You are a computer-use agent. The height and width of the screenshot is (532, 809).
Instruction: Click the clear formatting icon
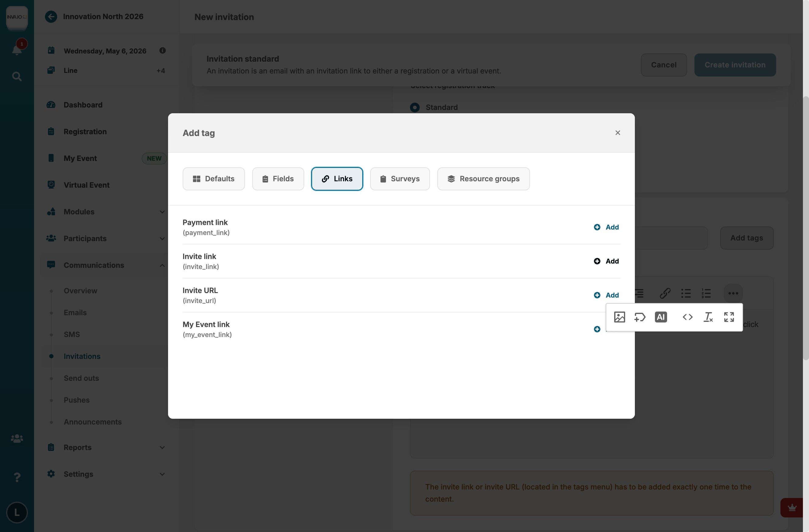pos(708,317)
